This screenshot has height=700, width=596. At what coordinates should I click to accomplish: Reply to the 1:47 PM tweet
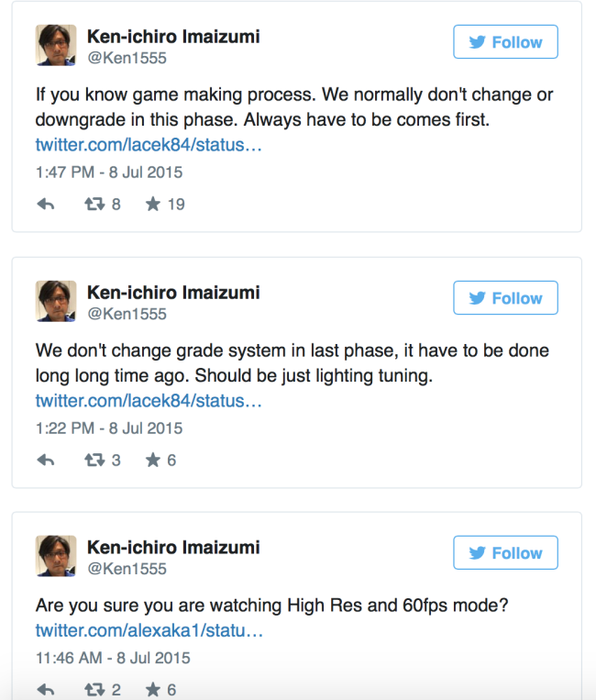click(46, 205)
